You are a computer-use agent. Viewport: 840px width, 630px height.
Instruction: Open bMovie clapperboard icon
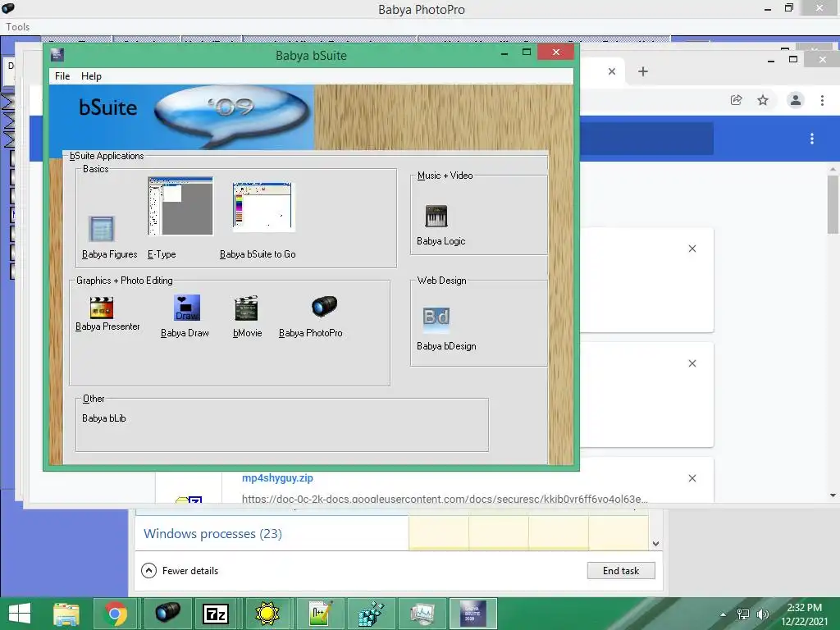(246, 308)
